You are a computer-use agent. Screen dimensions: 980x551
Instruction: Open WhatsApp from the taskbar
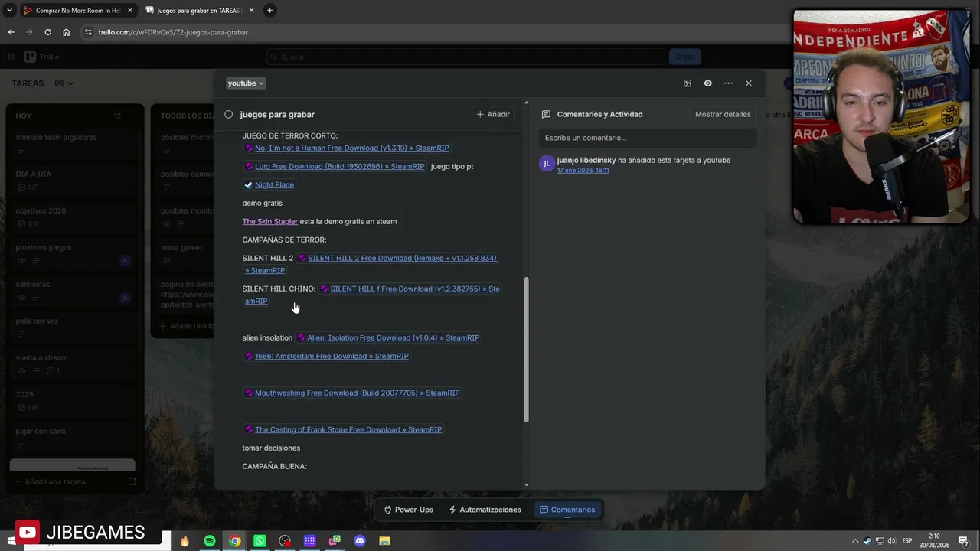(260, 541)
